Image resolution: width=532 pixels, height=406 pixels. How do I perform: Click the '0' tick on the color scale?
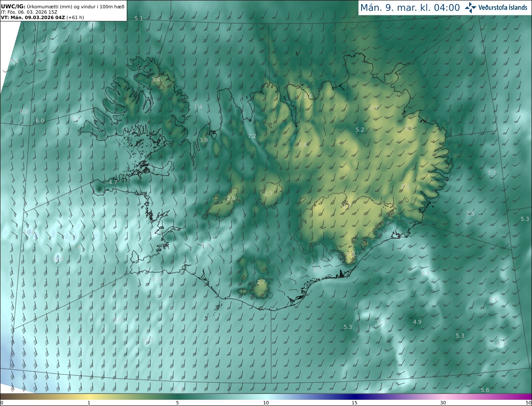[2, 403]
